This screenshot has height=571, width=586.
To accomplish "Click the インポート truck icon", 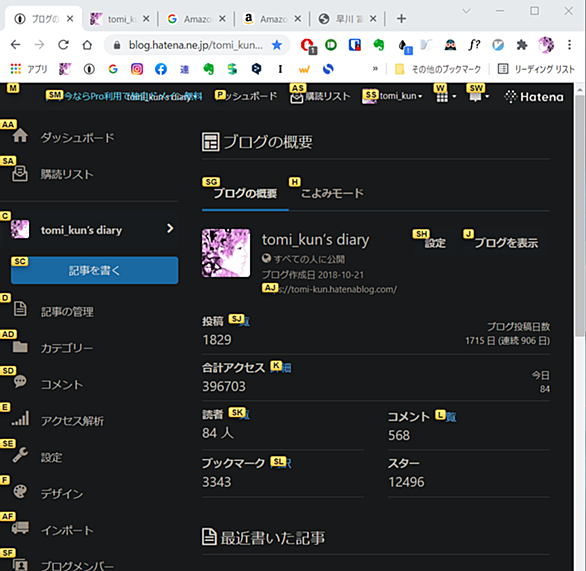I will [20, 528].
